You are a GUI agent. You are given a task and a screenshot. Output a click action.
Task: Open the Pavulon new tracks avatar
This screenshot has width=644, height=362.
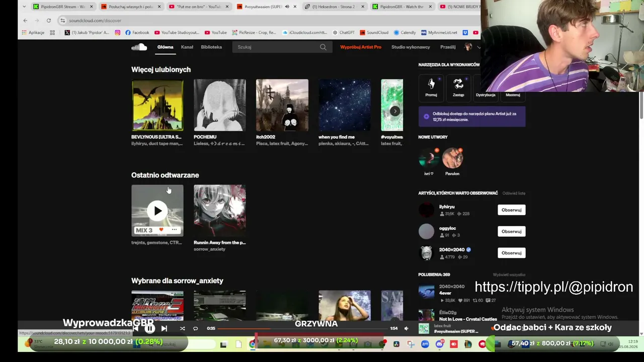452,158
